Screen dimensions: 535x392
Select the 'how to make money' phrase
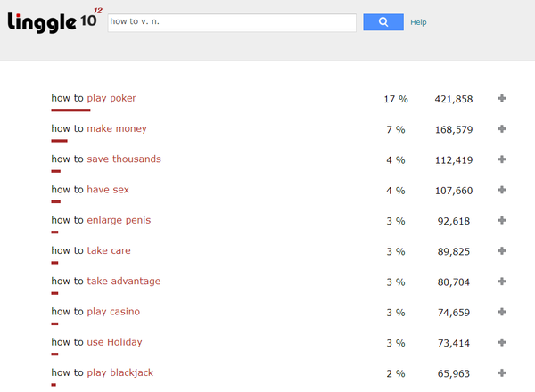point(99,129)
